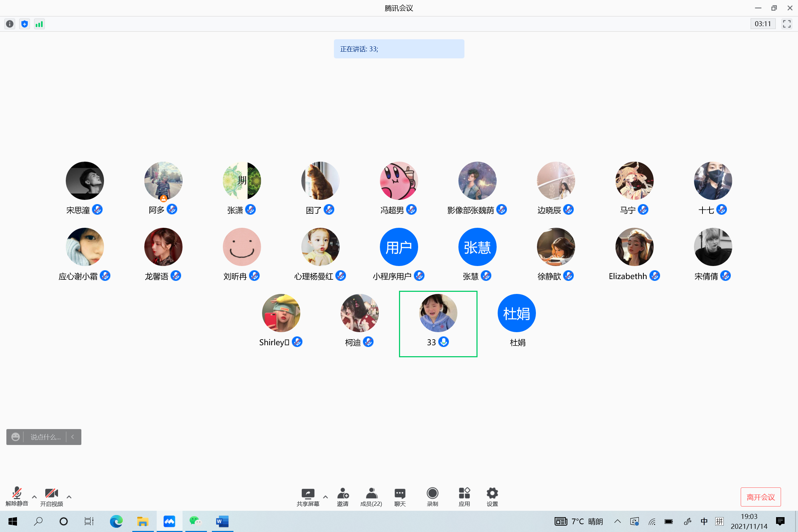Open the Members (成员22) panel
The image size is (798, 532).
pyautogui.click(x=371, y=497)
